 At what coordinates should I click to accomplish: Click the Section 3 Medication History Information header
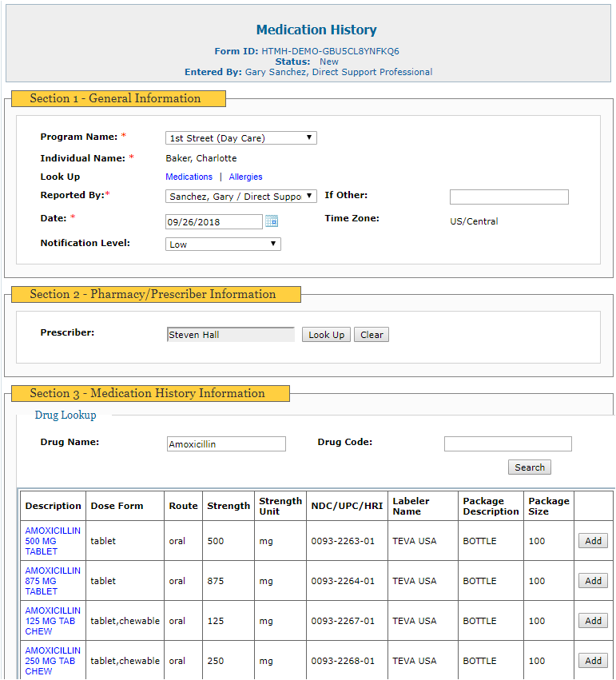click(x=150, y=393)
